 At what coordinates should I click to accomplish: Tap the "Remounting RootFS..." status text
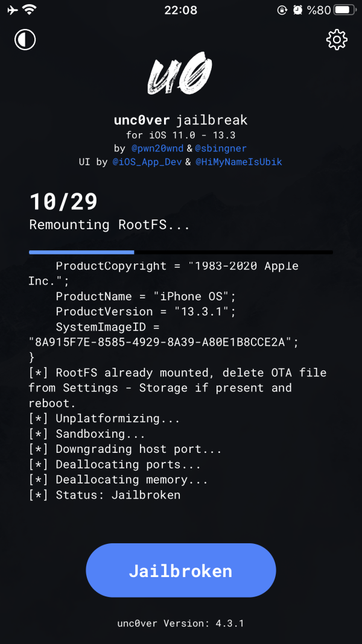109,225
